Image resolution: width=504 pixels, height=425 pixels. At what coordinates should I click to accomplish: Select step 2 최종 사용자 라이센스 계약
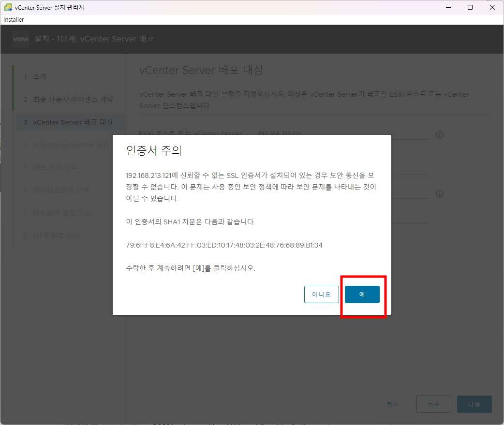(x=69, y=99)
